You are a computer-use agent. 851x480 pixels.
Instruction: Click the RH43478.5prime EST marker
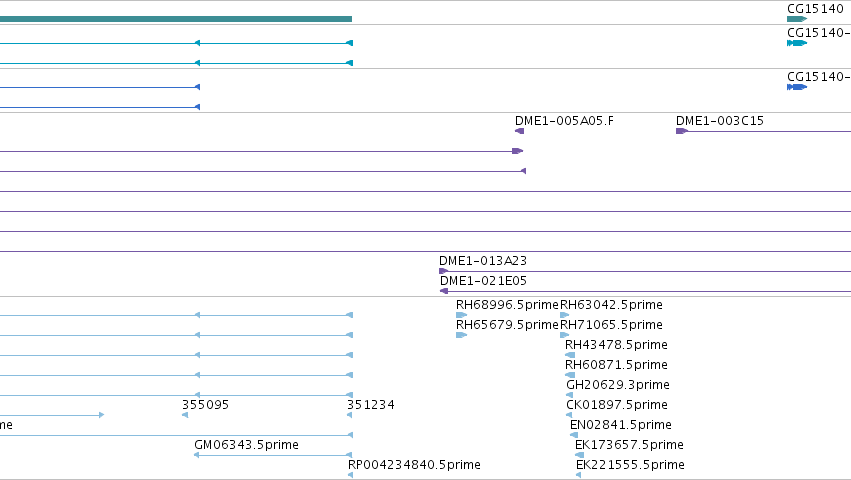click(x=570, y=355)
